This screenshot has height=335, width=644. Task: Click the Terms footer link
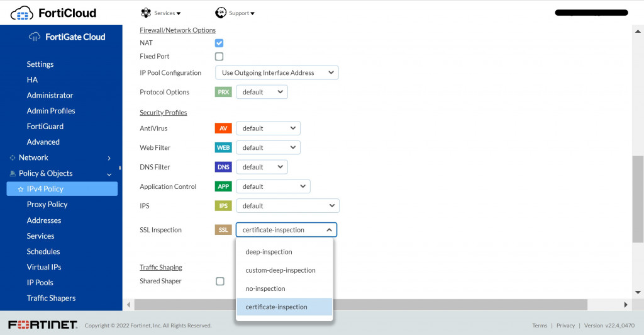coord(540,325)
